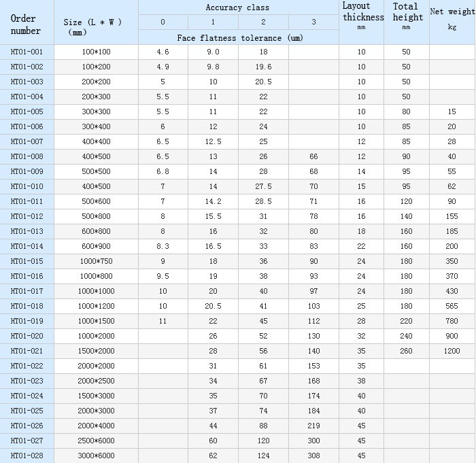The image size is (476, 463).
Task: Select order number HT01-013
Action: click(x=27, y=231)
